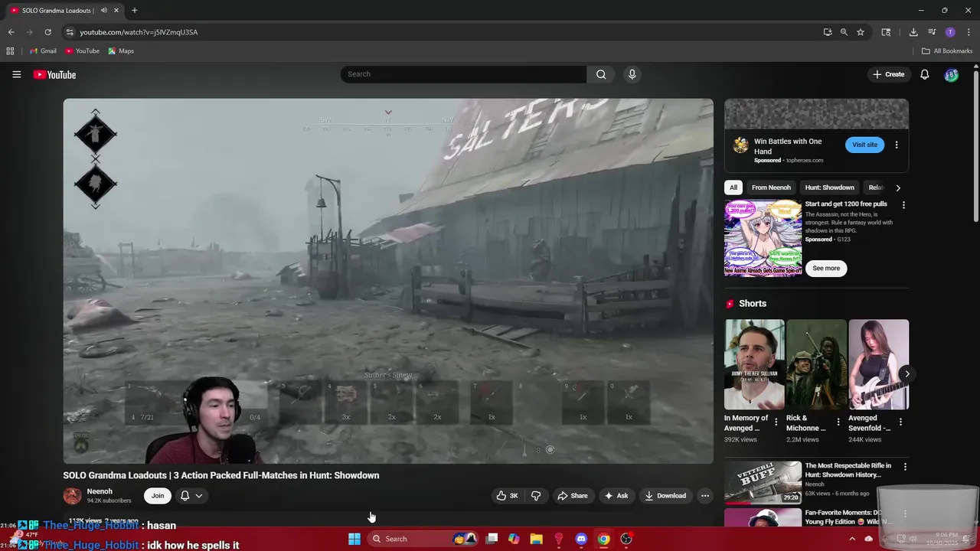Image resolution: width=980 pixels, height=551 pixels.
Task: Start voice search with the microphone
Action: pos(632,74)
